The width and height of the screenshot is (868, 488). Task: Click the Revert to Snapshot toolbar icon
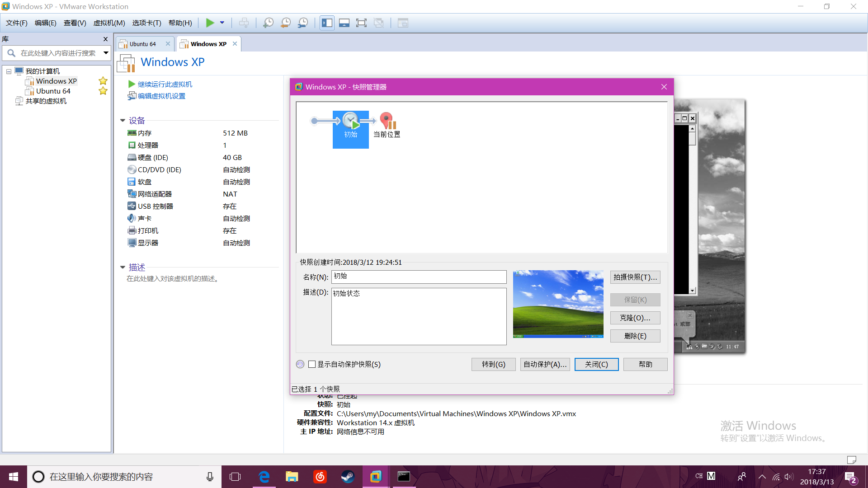click(286, 23)
